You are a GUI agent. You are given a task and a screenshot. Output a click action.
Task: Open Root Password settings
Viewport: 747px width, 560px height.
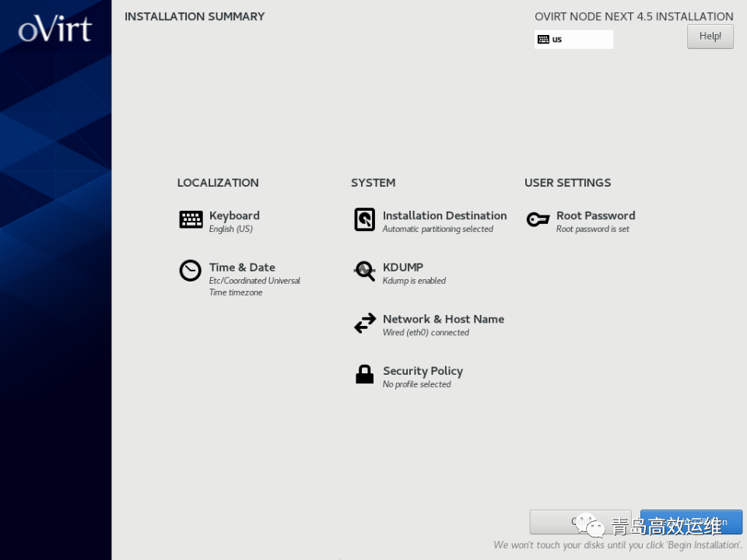click(595, 215)
